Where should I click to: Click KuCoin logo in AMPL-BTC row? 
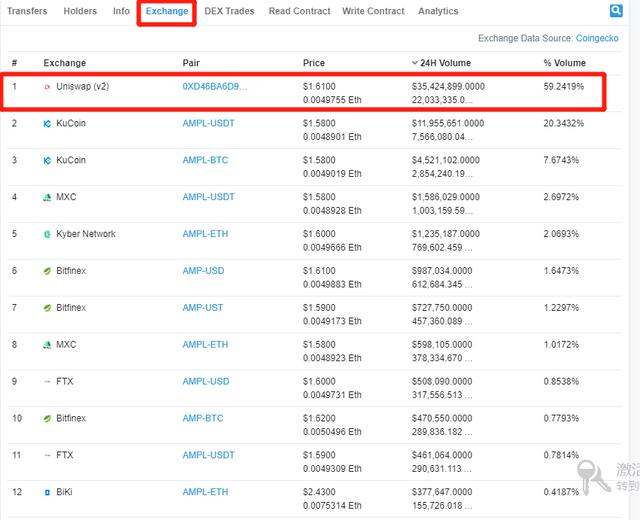47,160
